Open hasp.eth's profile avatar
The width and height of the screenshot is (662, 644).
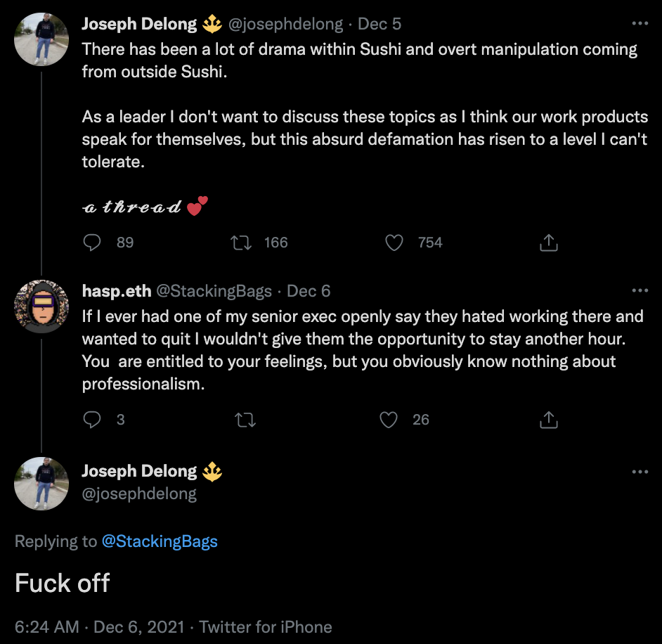(41, 307)
